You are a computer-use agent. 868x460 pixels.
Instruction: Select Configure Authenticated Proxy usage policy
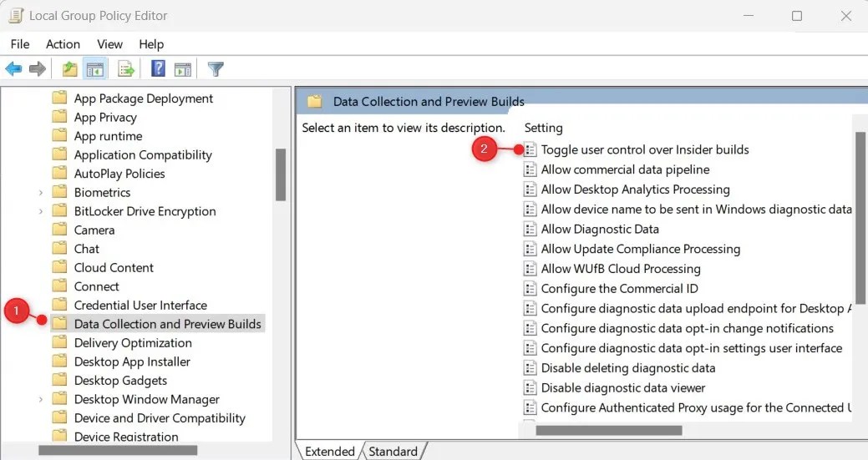coord(697,408)
